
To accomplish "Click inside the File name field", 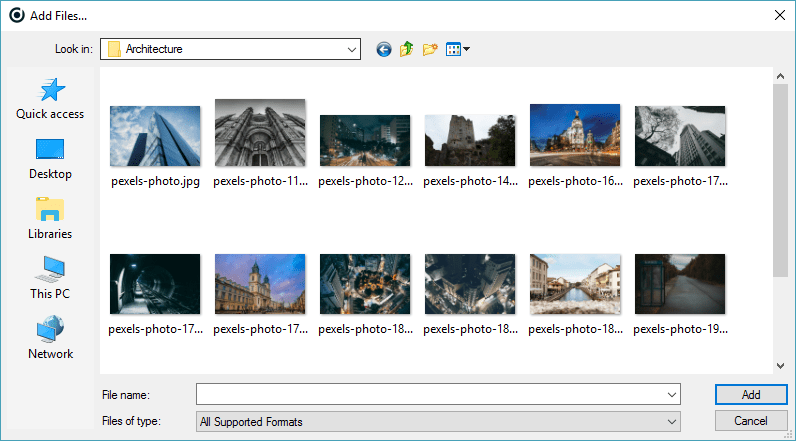I will coord(430,395).
